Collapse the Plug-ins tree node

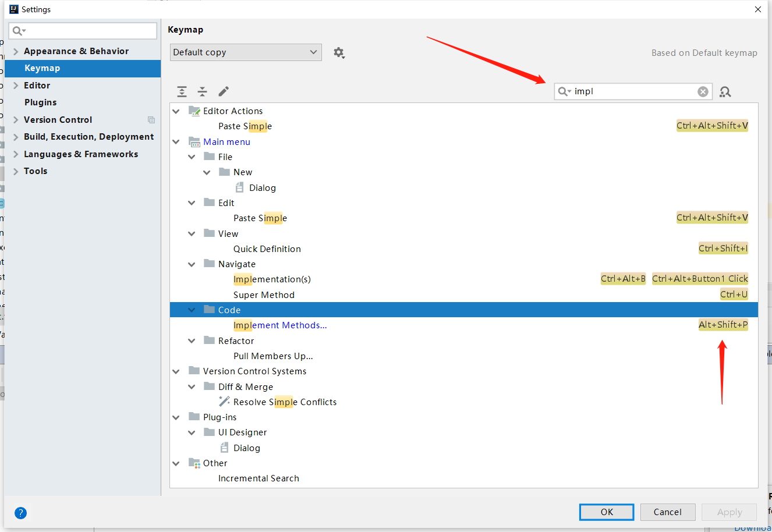(x=176, y=417)
